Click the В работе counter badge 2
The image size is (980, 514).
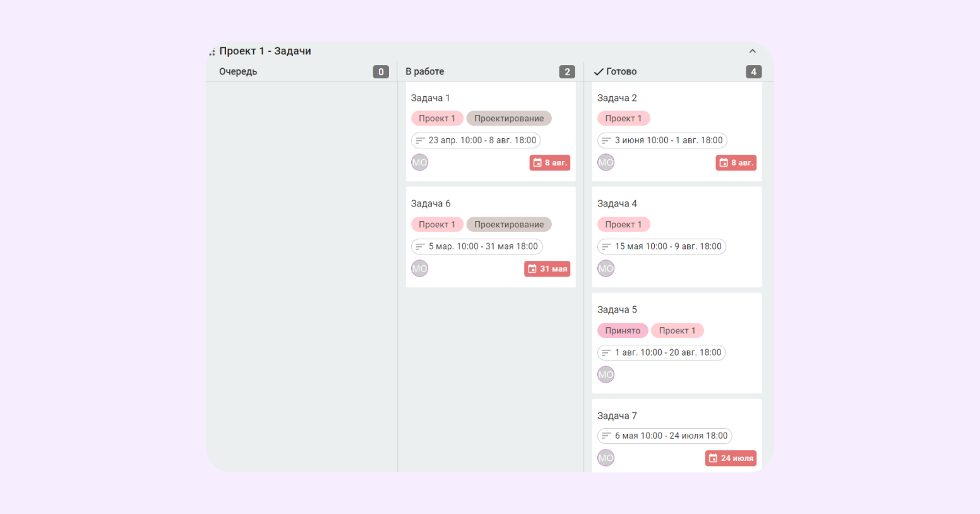[x=567, y=72]
